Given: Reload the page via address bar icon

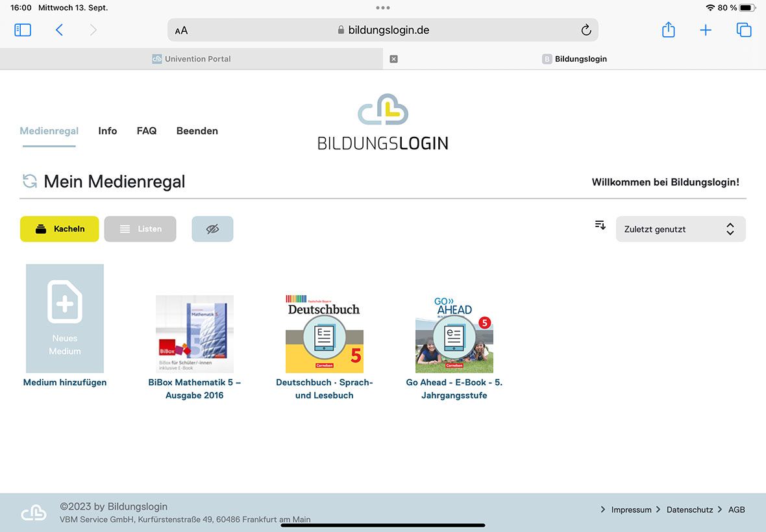Looking at the screenshot, I should point(586,30).
